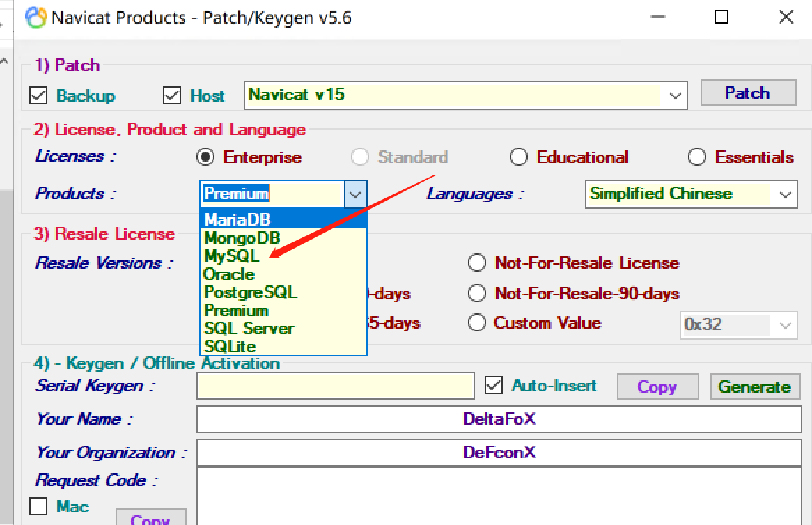
Task: Click the Request Code text area
Action: coord(499,496)
